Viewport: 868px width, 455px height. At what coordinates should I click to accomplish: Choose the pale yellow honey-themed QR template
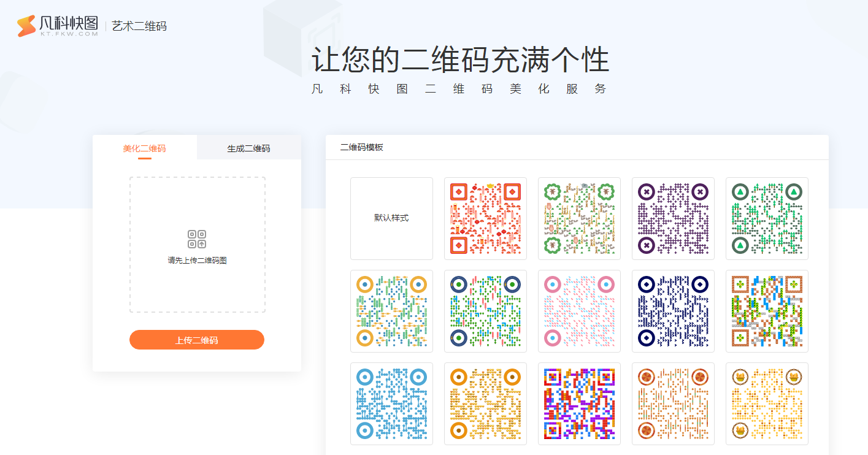coord(767,403)
